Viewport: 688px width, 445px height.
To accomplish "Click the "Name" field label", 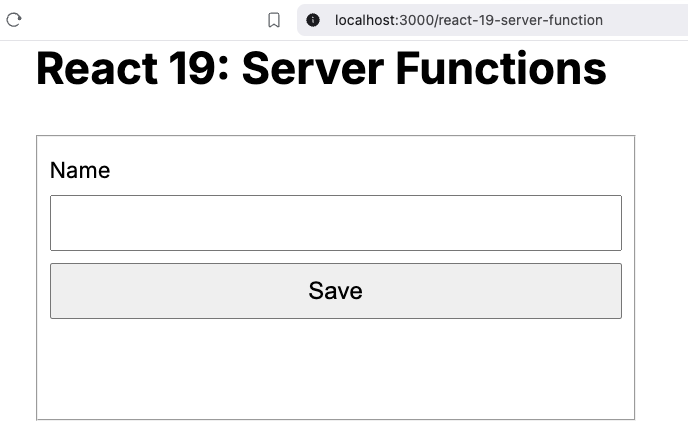I will point(80,170).
